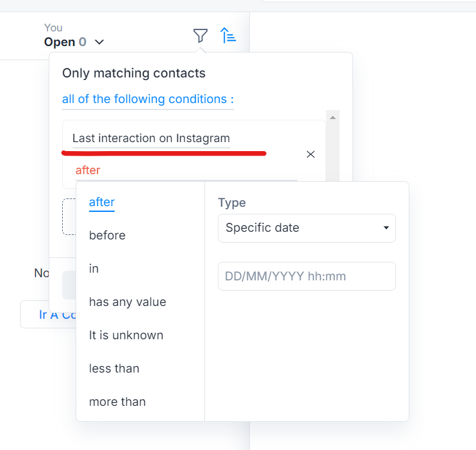The image size is (476, 450).
Task: Click the sort order icon
Action: [x=228, y=36]
